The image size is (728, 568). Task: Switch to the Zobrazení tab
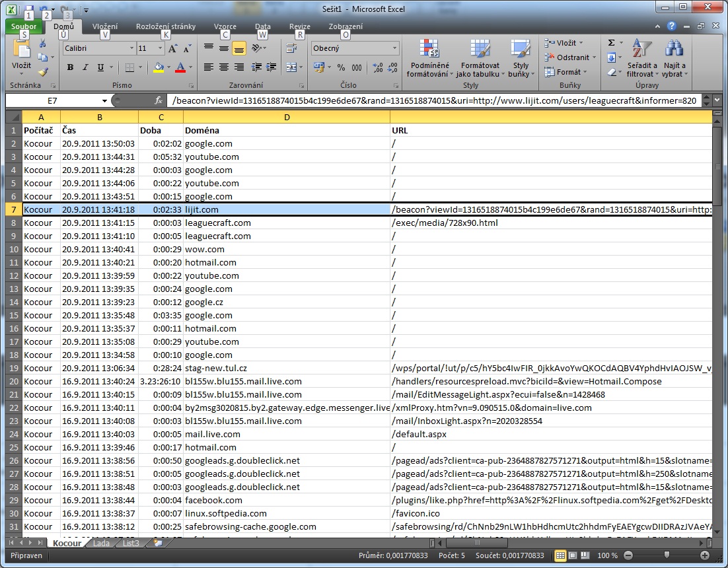click(x=346, y=26)
